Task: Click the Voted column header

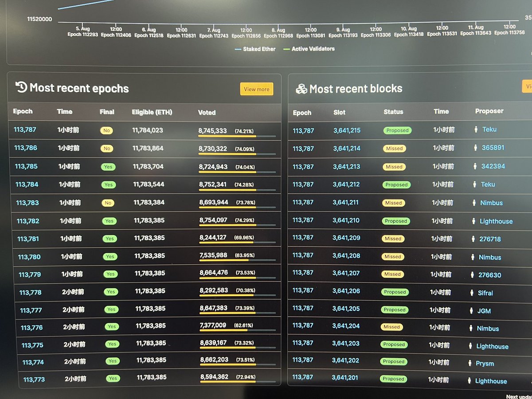Action: coord(207,113)
